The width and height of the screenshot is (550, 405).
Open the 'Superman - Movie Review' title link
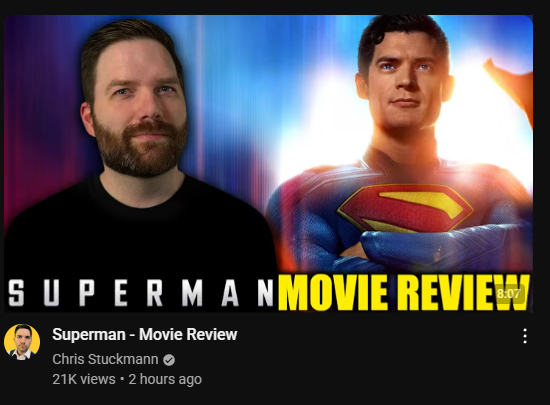pos(145,334)
